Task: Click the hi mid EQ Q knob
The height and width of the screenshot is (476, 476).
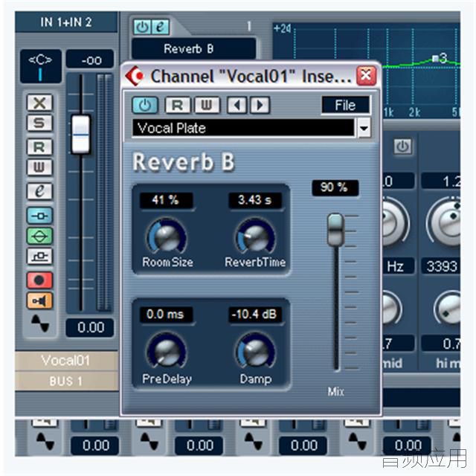Action: (448, 309)
